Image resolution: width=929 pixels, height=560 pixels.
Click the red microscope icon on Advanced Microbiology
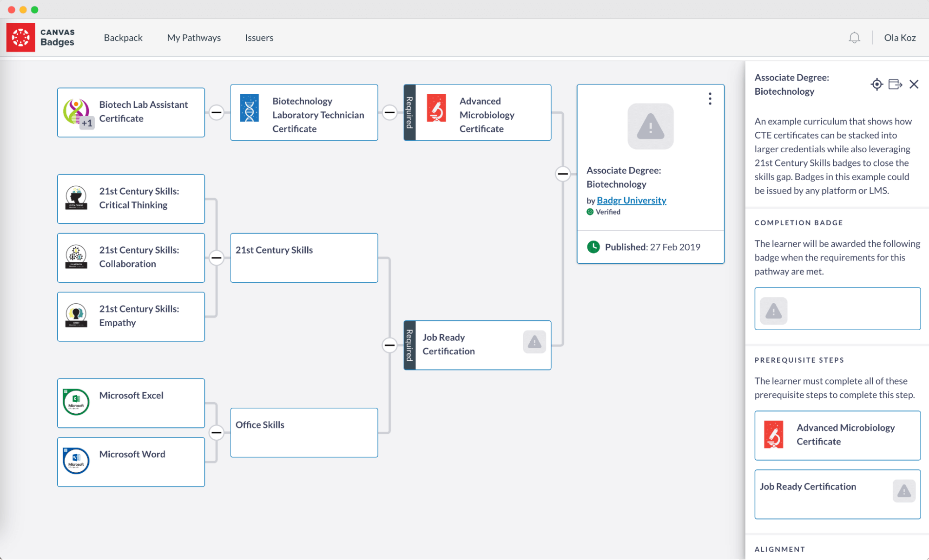click(436, 108)
